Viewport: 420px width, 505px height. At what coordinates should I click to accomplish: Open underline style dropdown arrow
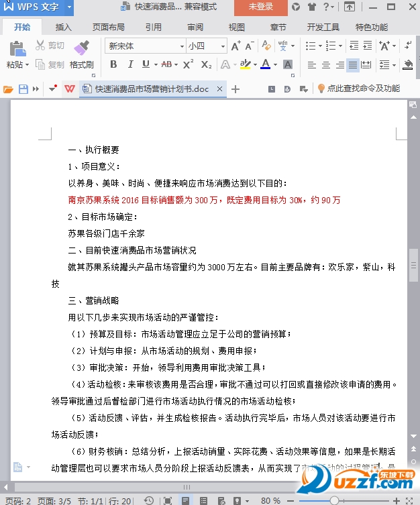(156, 65)
